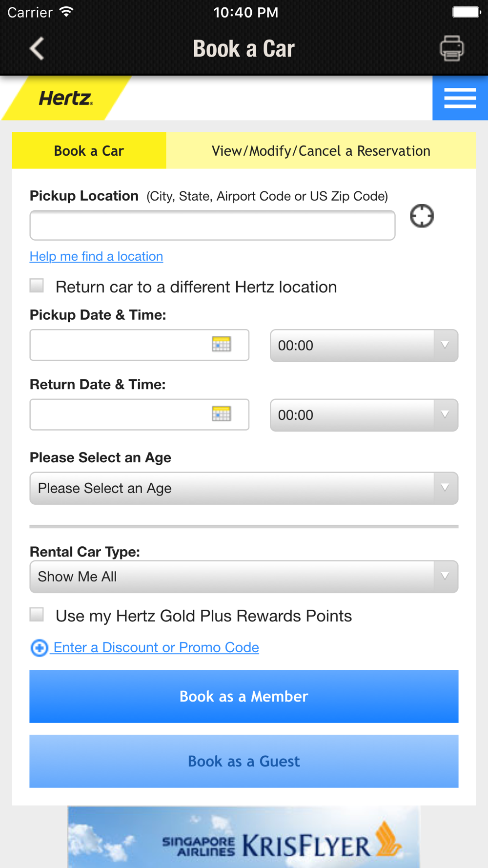Screen dimensions: 488x868
Task: Tap the plus icon beside Promo Code
Action: click(39, 648)
